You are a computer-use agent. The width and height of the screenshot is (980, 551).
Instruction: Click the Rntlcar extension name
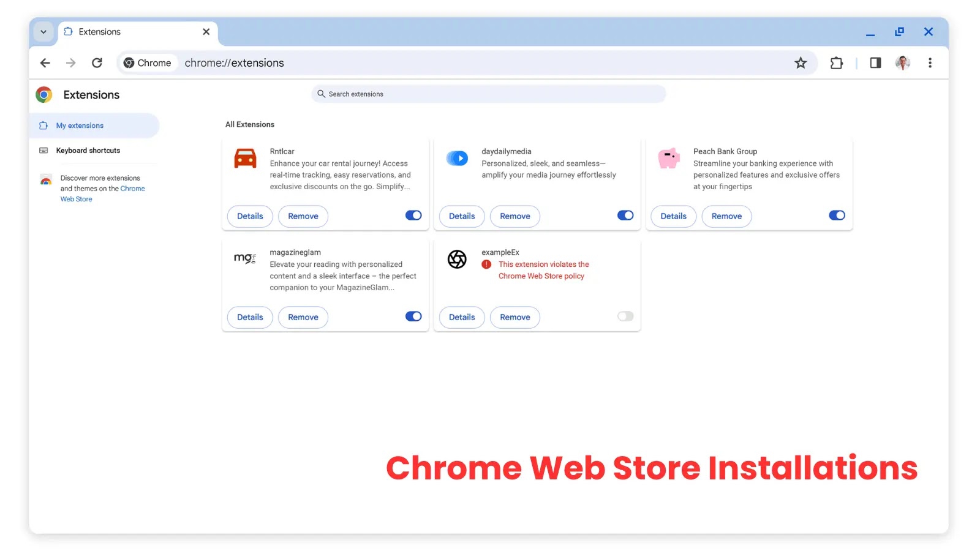282,151
